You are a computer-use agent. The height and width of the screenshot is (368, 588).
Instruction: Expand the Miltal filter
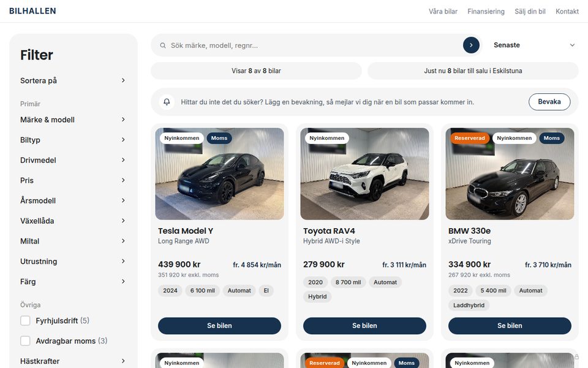[x=73, y=241]
